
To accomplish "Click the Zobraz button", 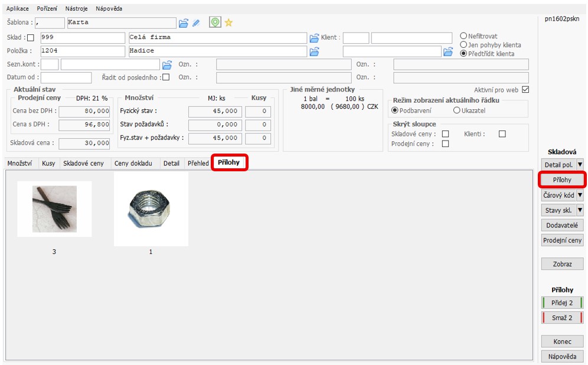I will [562, 264].
